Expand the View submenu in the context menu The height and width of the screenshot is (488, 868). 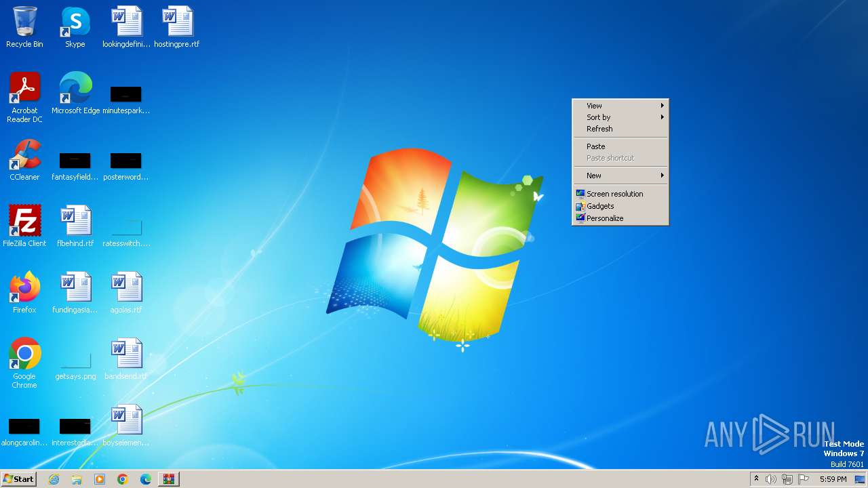point(620,106)
